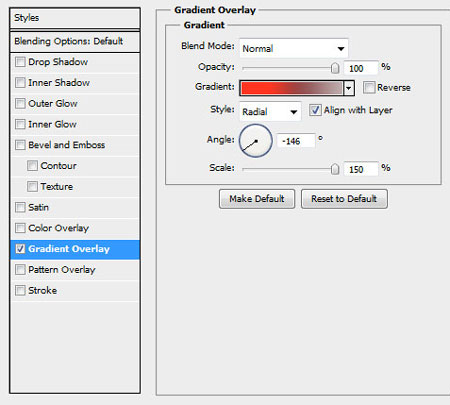The width and height of the screenshot is (450, 405).
Task: Select Styles in the left panel
Action: pos(75,18)
